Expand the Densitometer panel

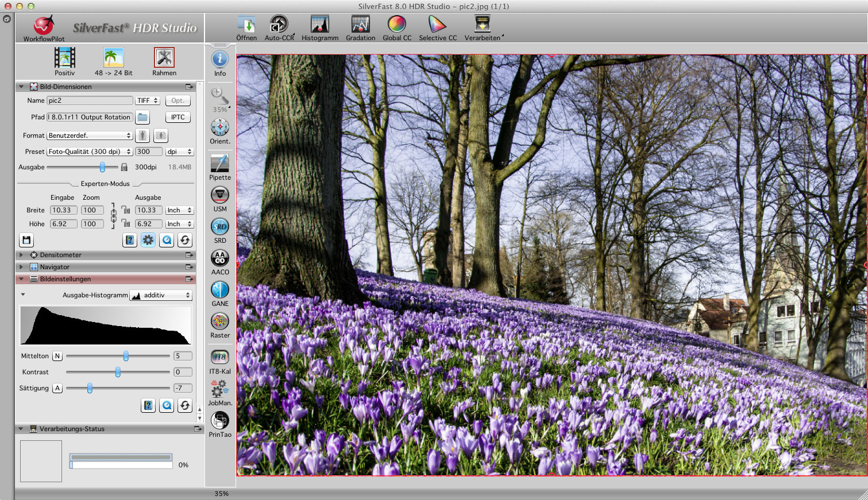21,255
